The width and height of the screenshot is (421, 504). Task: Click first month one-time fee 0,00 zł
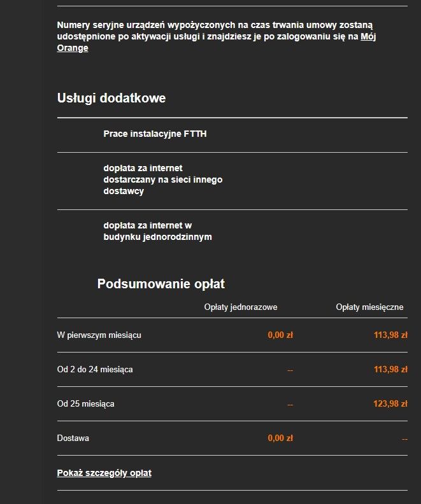tap(280, 335)
